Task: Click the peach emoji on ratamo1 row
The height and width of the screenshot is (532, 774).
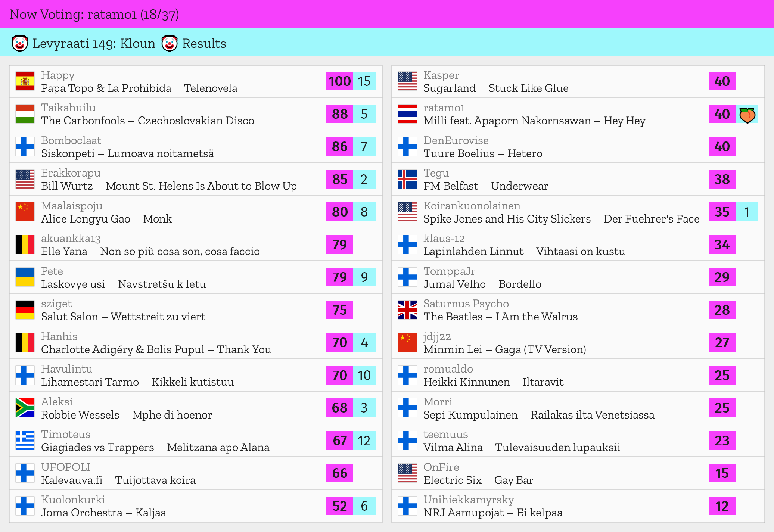Action: [x=747, y=114]
